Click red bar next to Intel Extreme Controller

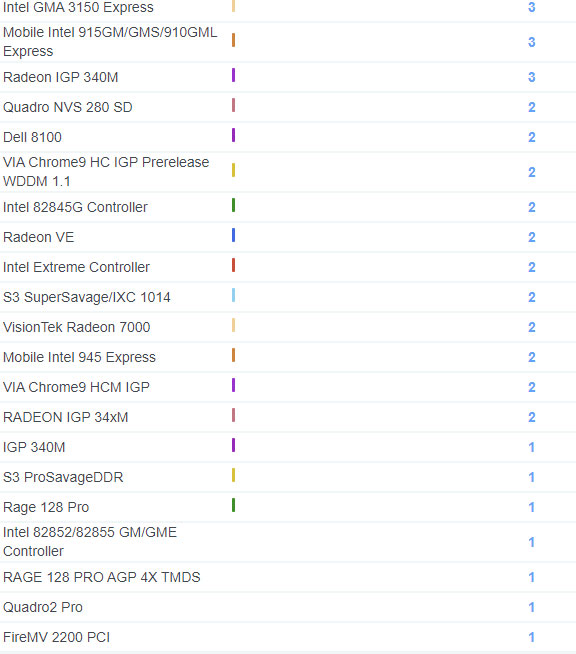click(234, 265)
